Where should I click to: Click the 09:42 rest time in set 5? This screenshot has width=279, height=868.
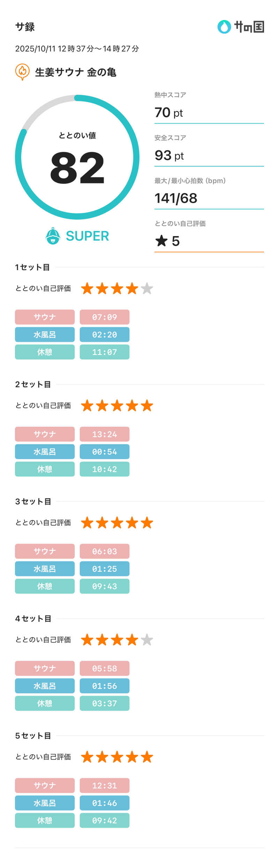[104, 820]
